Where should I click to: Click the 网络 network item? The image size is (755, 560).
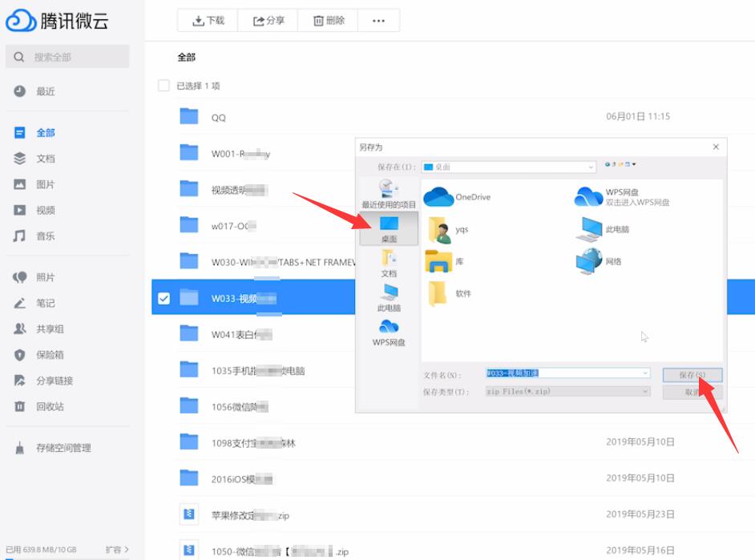tap(599, 261)
